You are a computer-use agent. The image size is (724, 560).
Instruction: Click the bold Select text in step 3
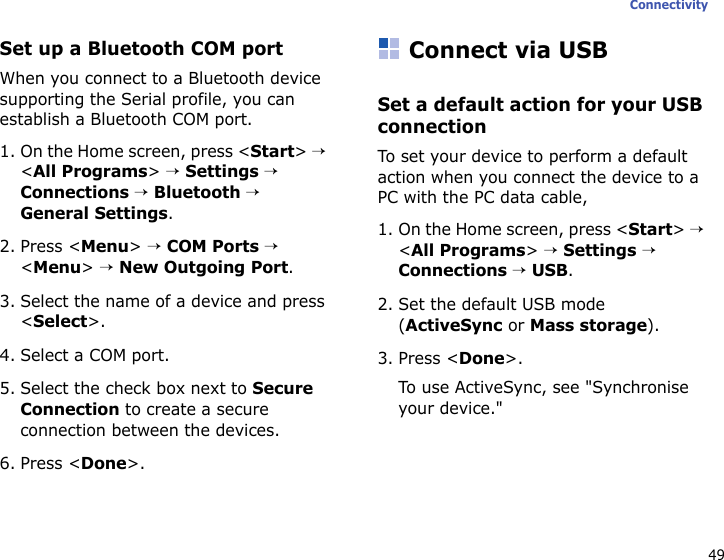coord(61,322)
